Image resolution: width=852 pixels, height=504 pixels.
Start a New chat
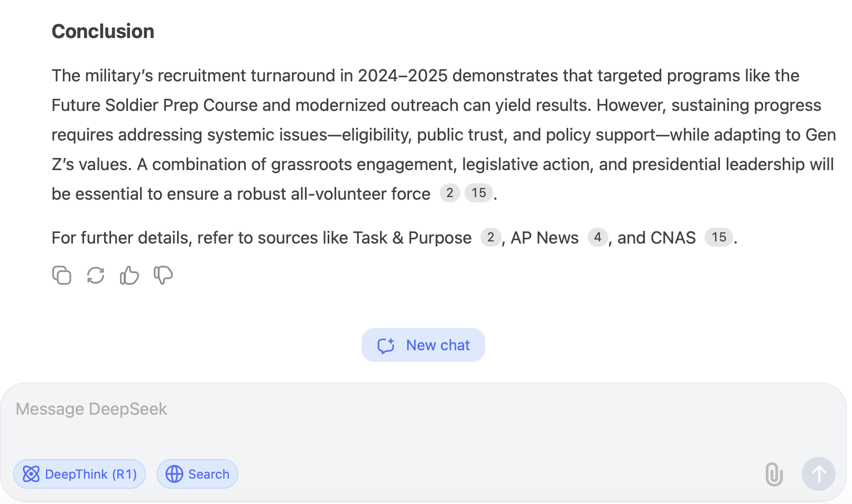pyautogui.click(x=423, y=345)
